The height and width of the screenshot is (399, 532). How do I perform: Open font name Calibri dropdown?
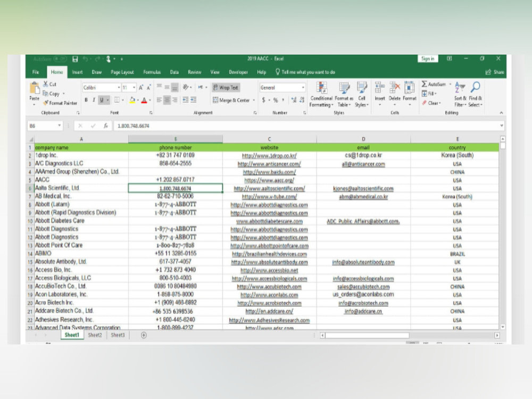click(x=119, y=88)
